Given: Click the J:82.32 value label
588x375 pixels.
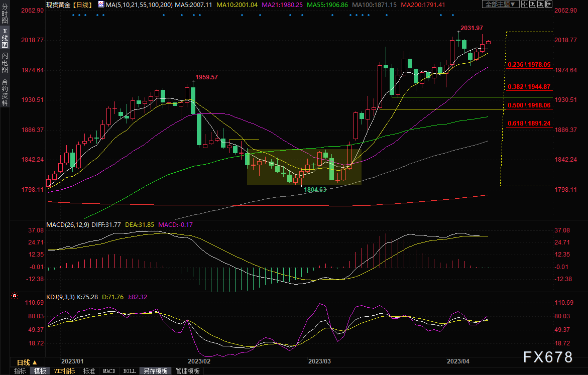Looking at the screenshot, I should (x=137, y=297).
